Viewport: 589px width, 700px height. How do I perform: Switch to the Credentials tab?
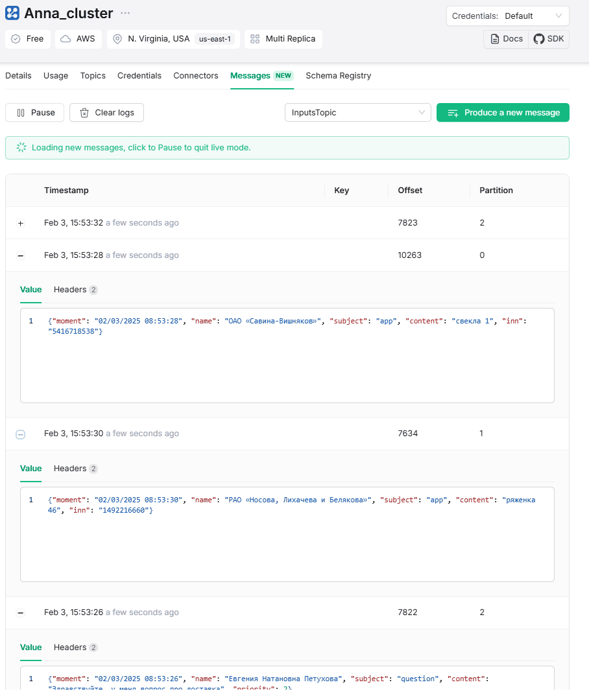(x=139, y=75)
